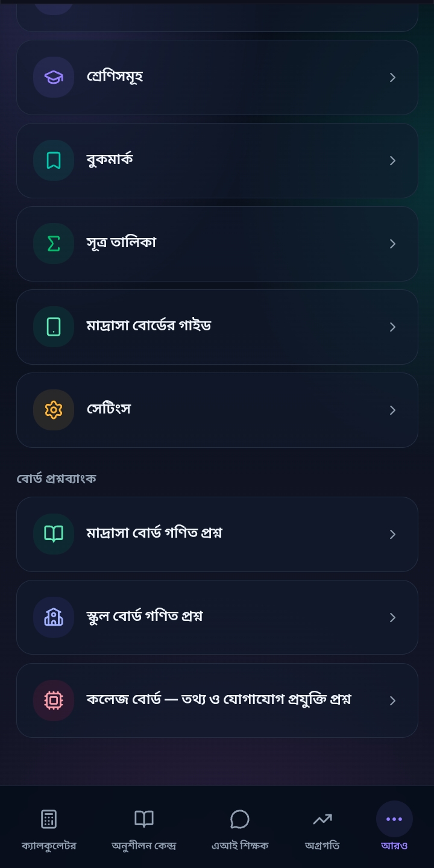Open the মাদ্রাসা বোর্ডের গাইড item

[x=217, y=327]
